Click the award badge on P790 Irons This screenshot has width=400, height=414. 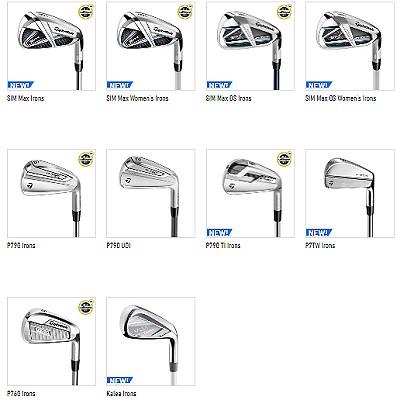click(x=86, y=159)
